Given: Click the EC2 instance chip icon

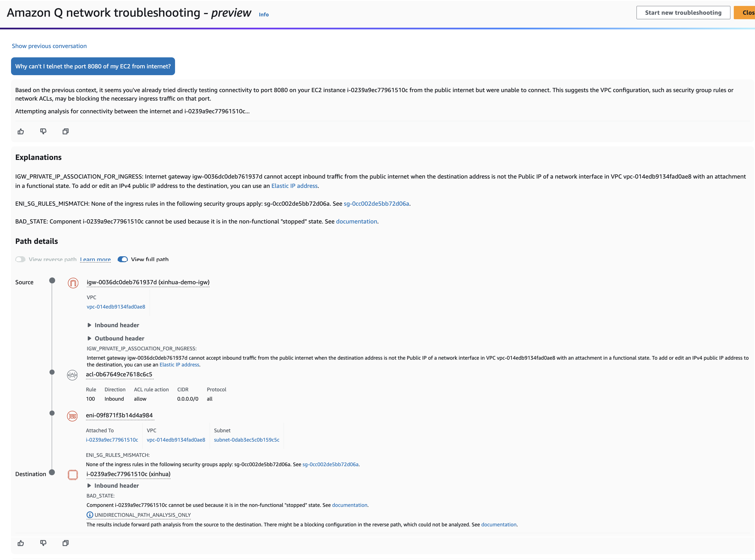Looking at the screenshot, I should pos(73,475).
